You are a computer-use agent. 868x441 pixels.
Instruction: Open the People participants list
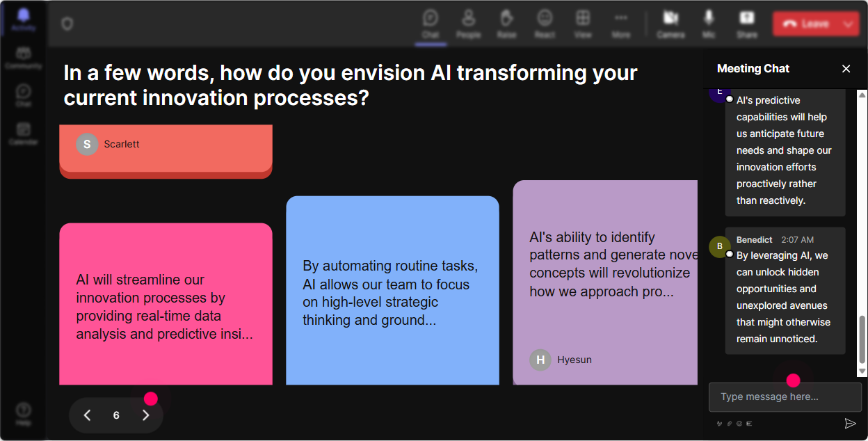click(x=469, y=24)
